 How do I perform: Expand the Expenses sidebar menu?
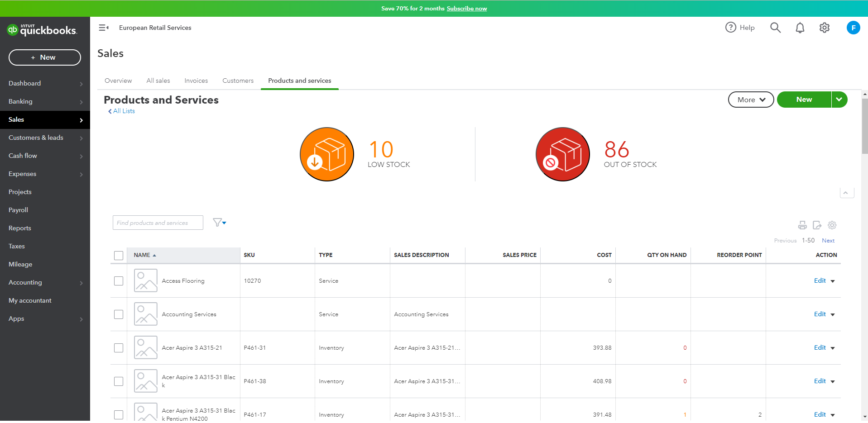pos(45,174)
